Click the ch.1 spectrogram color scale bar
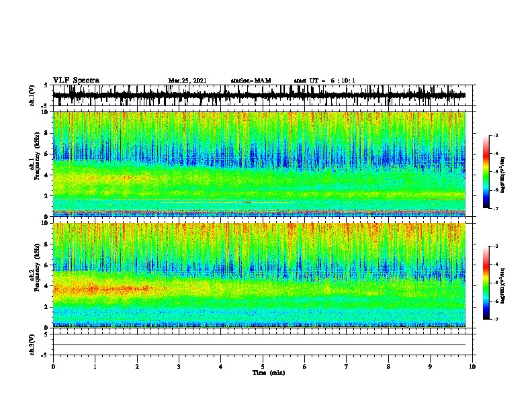532x411 pixels. [x=486, y=172]
